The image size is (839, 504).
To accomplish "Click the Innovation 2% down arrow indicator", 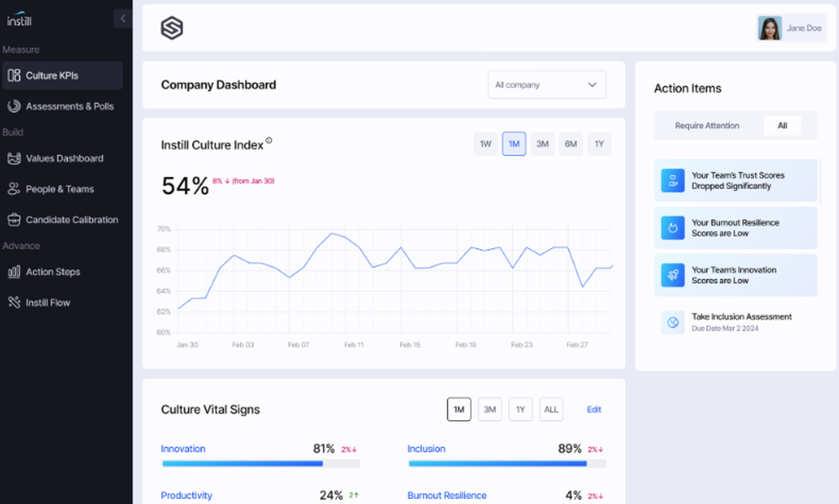I will (349, 449).
